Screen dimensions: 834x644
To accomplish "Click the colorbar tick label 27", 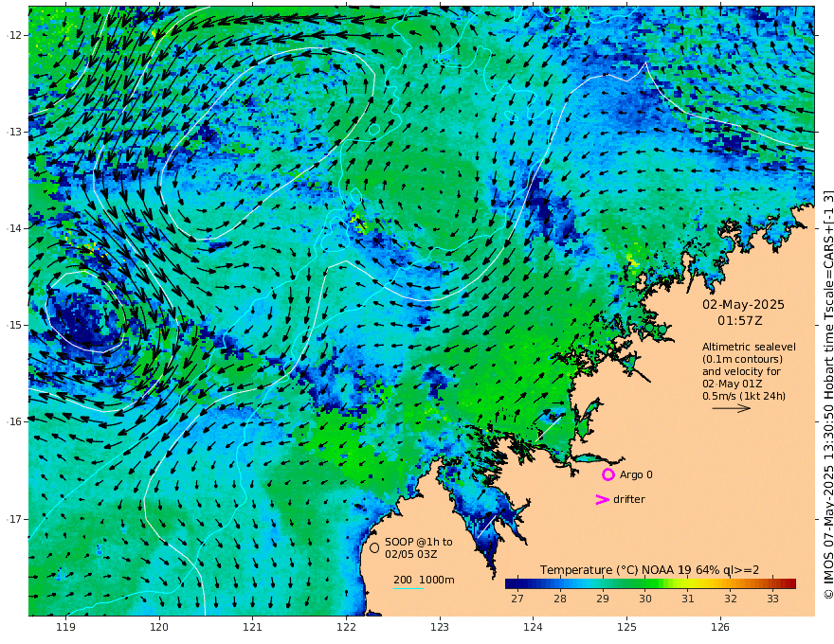I will point(517,599).
